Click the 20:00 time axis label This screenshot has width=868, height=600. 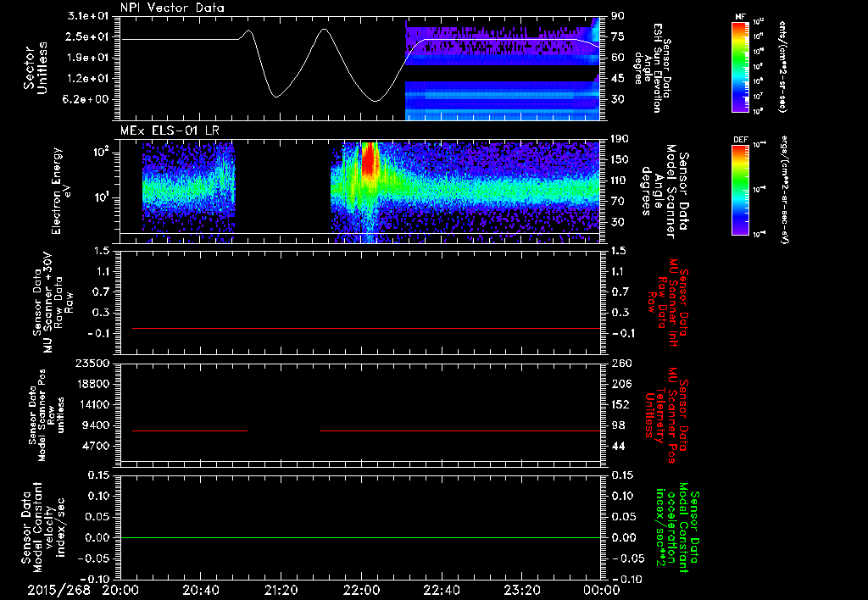click(x=120, y=590)
